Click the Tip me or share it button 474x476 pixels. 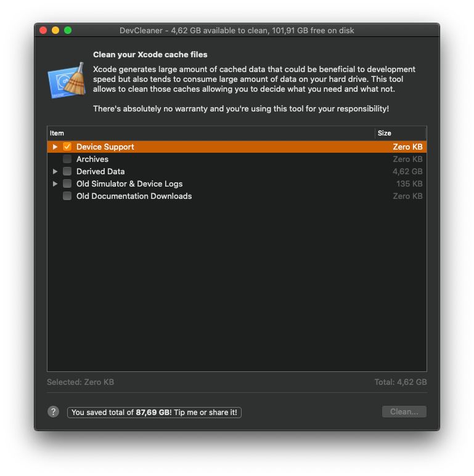point(154,412)
